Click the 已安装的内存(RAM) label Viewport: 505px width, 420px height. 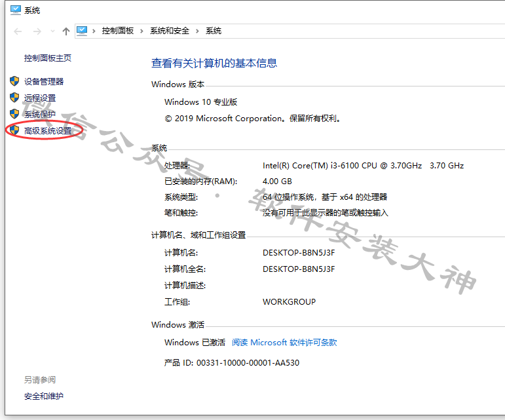click(x=200, y=181)
